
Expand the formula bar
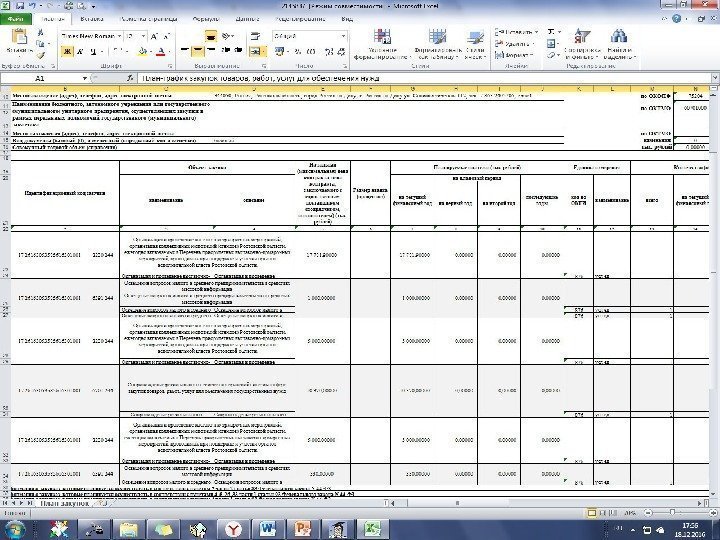715,79
